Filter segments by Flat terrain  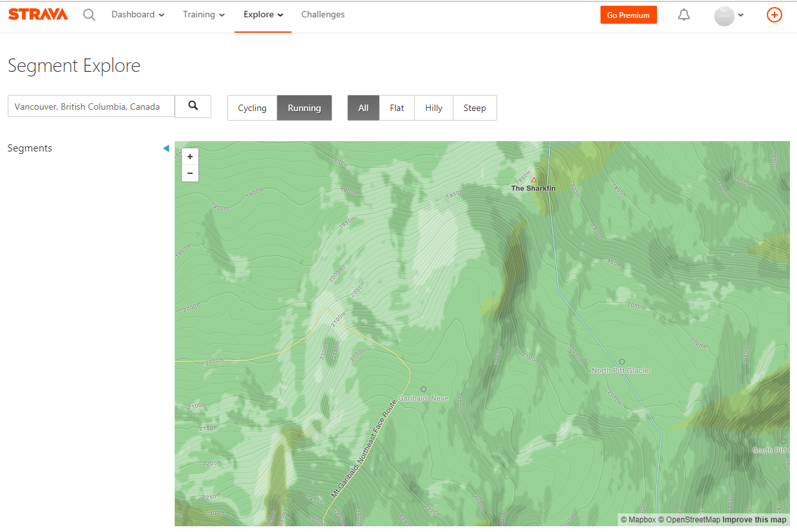tap(397, 108)
